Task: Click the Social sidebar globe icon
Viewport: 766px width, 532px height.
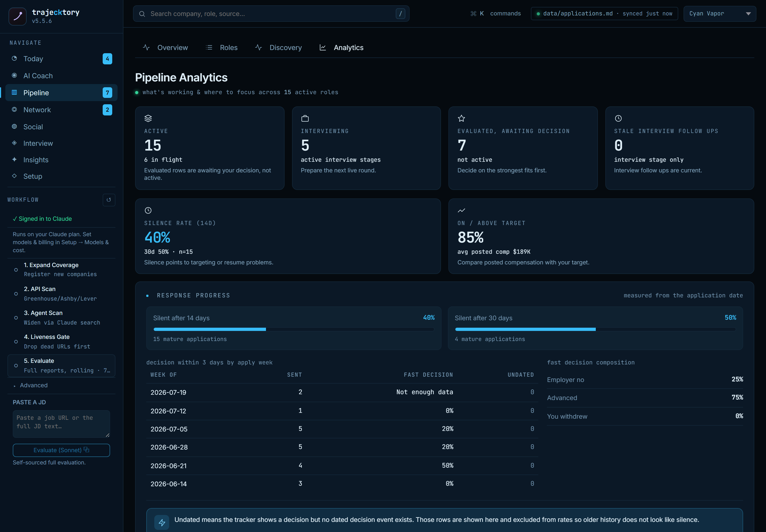Action: 14,126
